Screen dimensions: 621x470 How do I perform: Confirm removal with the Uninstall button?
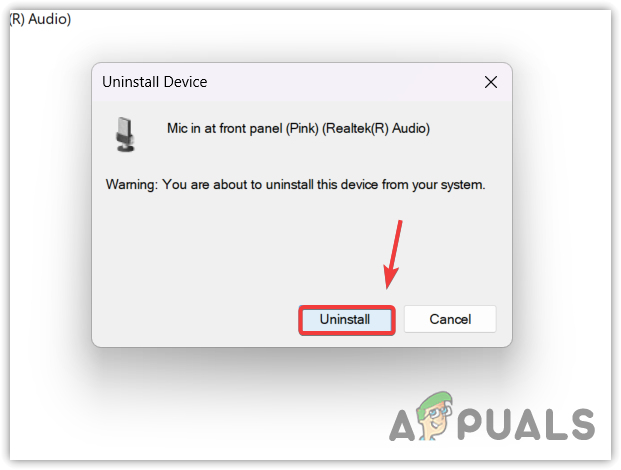coord(347,320)
